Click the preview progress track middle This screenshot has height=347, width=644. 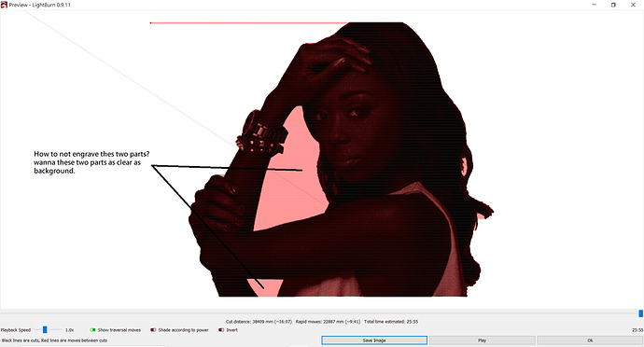click(x=320, y=313)
